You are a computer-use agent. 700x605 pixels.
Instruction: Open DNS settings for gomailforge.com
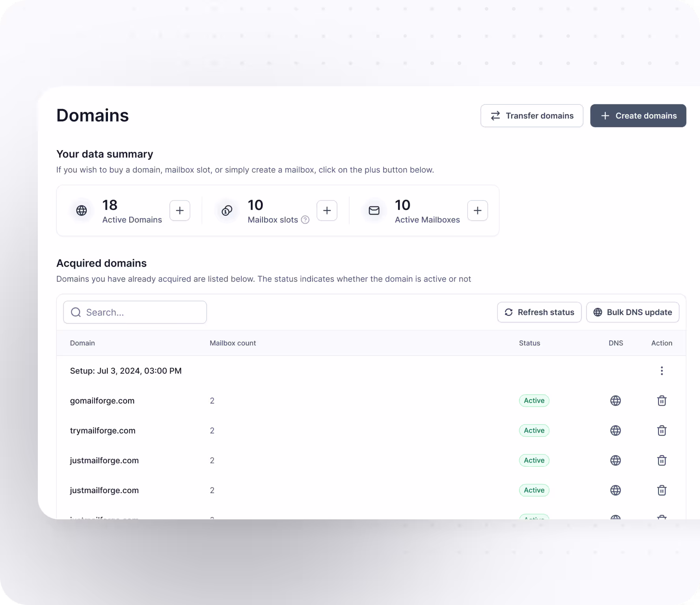click(x=615, y=401)
